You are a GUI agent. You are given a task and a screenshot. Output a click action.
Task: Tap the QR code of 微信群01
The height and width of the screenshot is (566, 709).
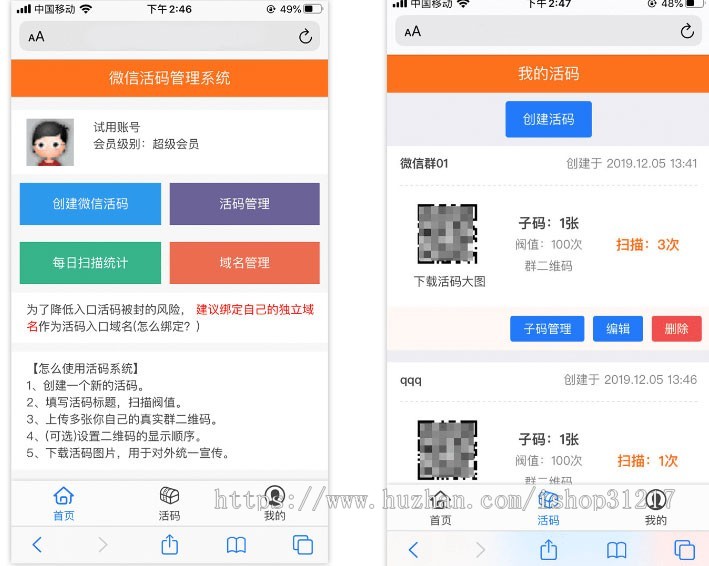pos(447,234)
